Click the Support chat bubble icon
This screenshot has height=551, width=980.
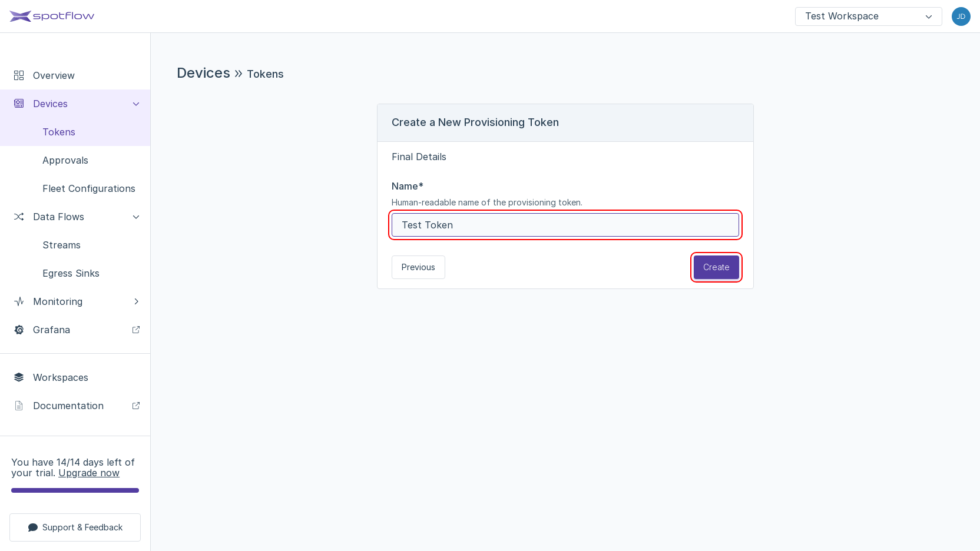(33, 527)
